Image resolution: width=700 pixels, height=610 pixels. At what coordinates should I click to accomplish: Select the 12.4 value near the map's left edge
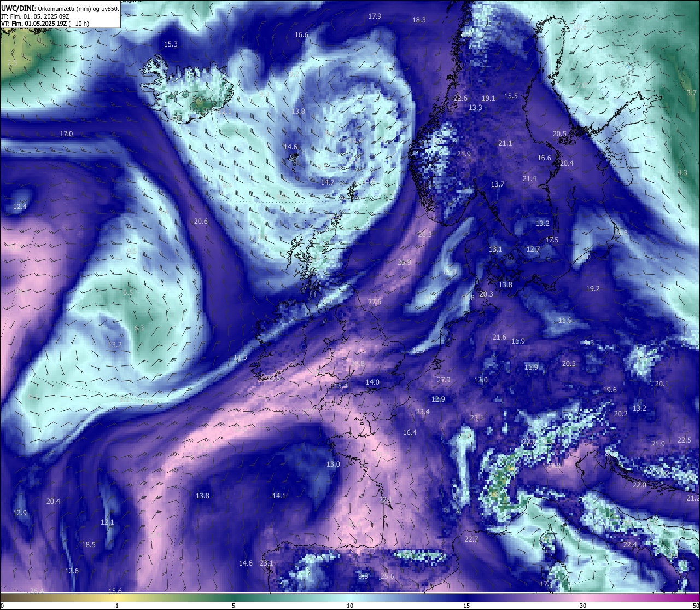(20, 206)
